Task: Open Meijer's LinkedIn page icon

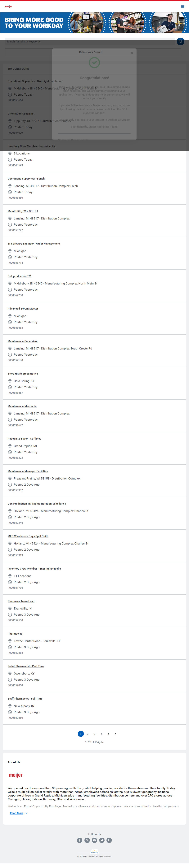Action: (x=109, y=840)
